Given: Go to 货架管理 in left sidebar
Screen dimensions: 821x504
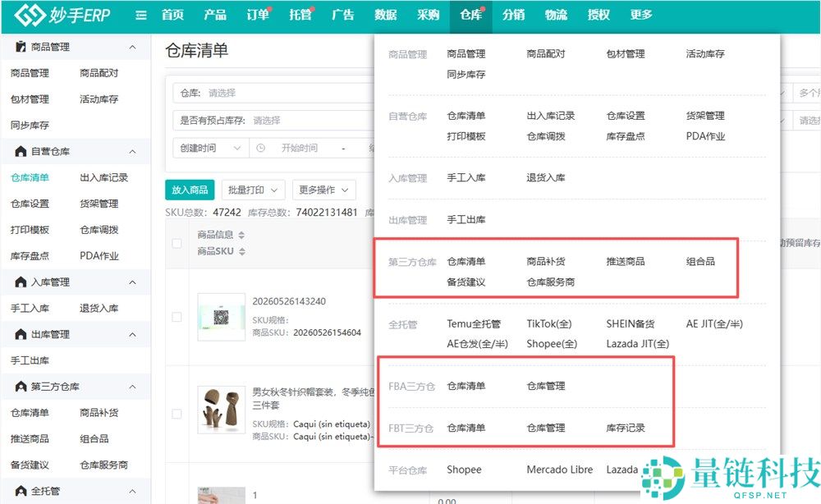Looking at the screenshot, I should [x=99, y=204].
